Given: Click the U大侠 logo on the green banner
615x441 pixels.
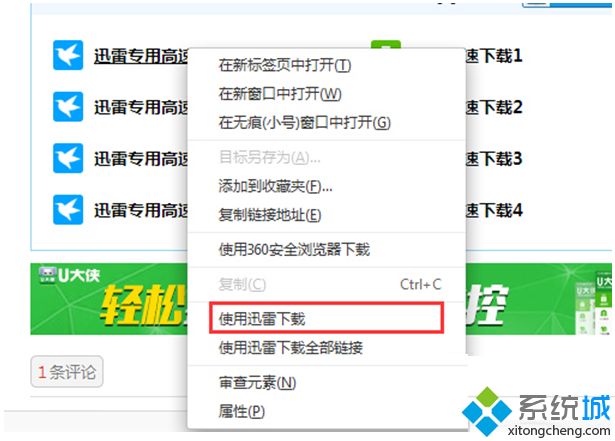Looking at the screenshot, I should pos(69,275).
